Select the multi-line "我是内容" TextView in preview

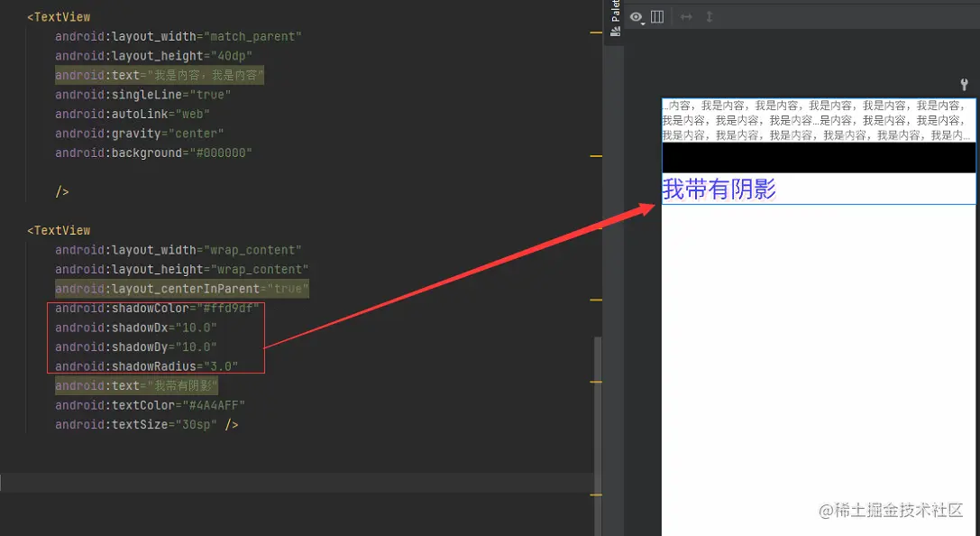(x=819, y=121)
